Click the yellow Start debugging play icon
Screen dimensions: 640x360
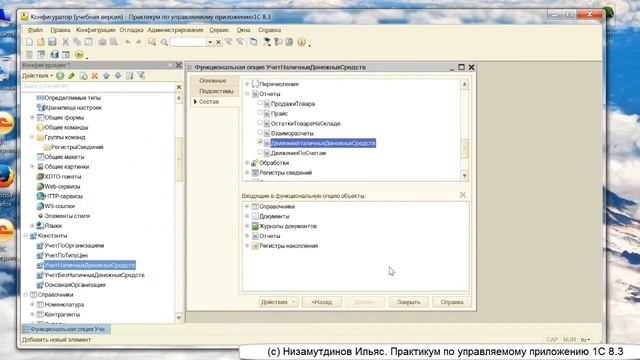click(79, 54)
